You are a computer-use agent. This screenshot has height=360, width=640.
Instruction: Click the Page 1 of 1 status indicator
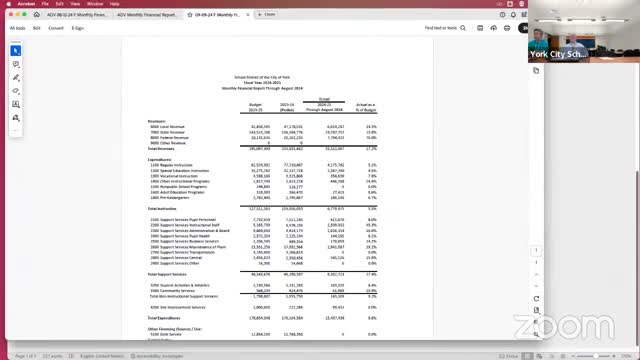[25, 356]
